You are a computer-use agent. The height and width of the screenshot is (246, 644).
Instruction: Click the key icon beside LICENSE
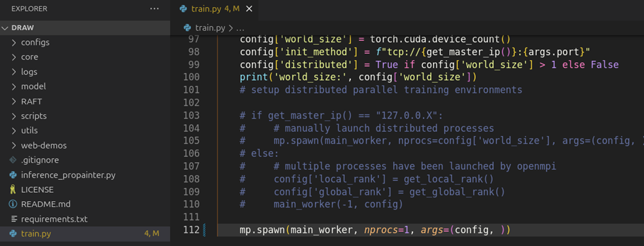coord(13,190)
